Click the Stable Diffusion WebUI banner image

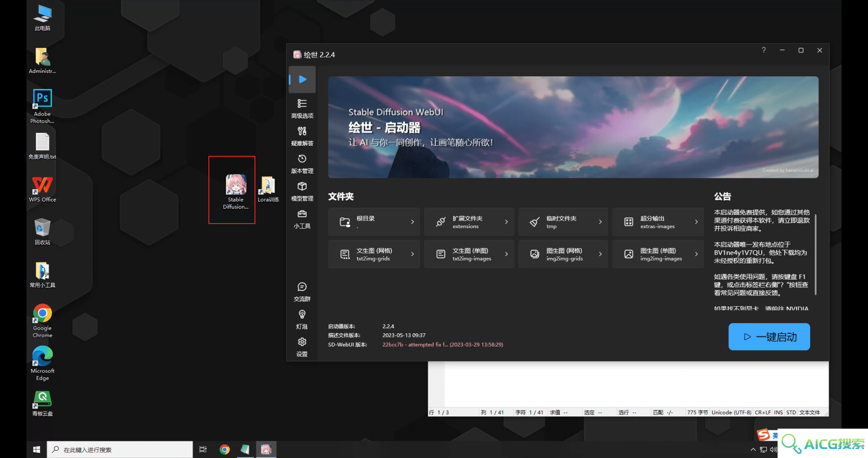click(573, 127)
